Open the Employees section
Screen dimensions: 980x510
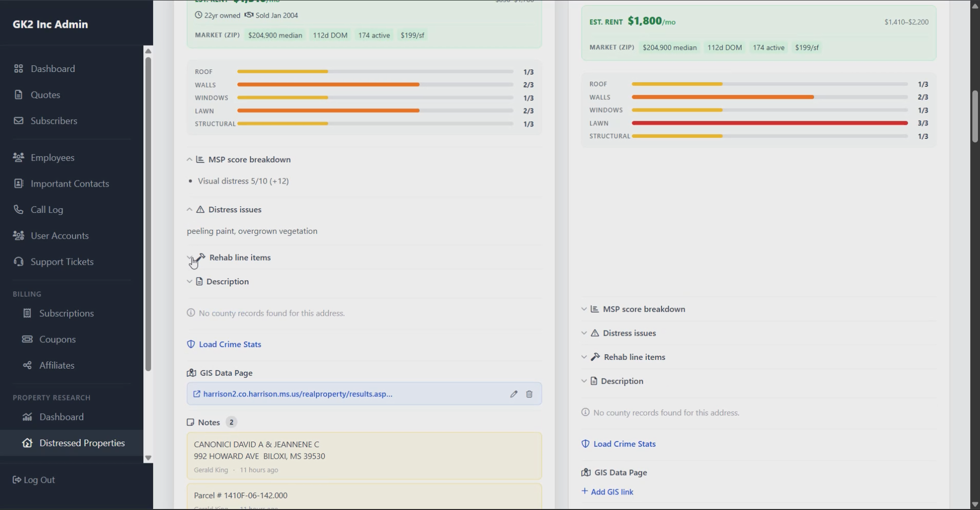pyautogui.click(x=52, y=157)
